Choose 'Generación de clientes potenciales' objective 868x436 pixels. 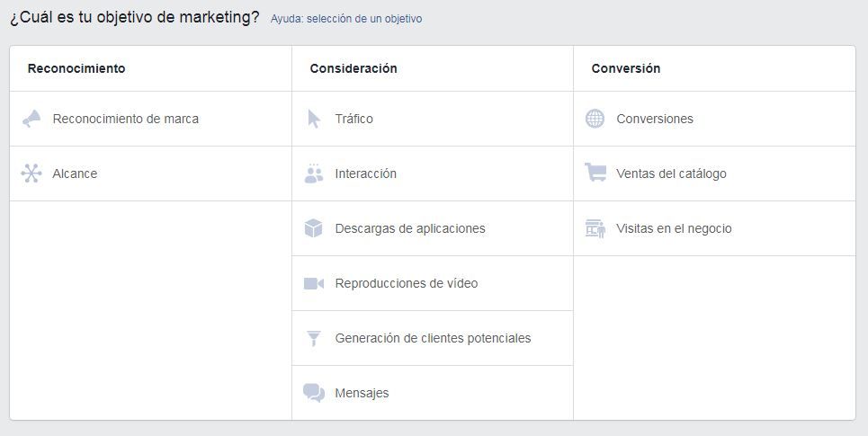[x=433, y=338]
